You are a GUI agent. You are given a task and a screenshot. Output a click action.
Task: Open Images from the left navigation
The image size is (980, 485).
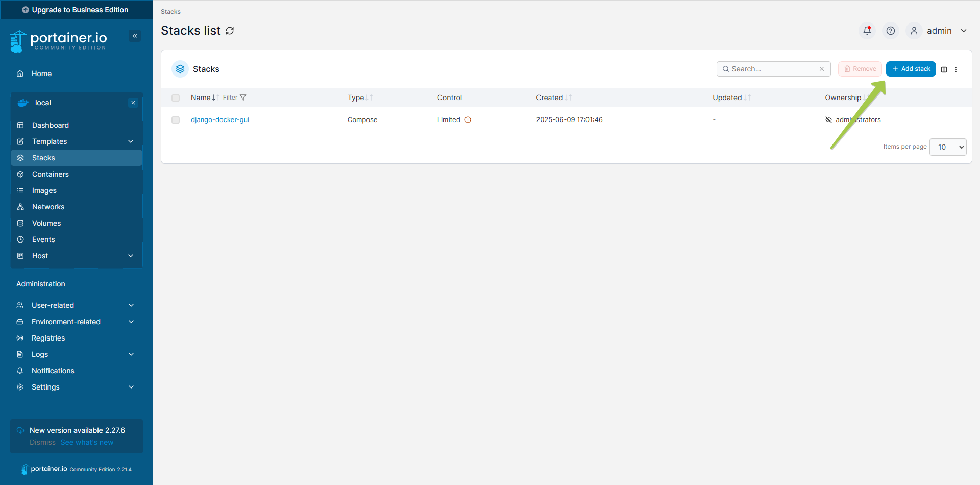20,190
